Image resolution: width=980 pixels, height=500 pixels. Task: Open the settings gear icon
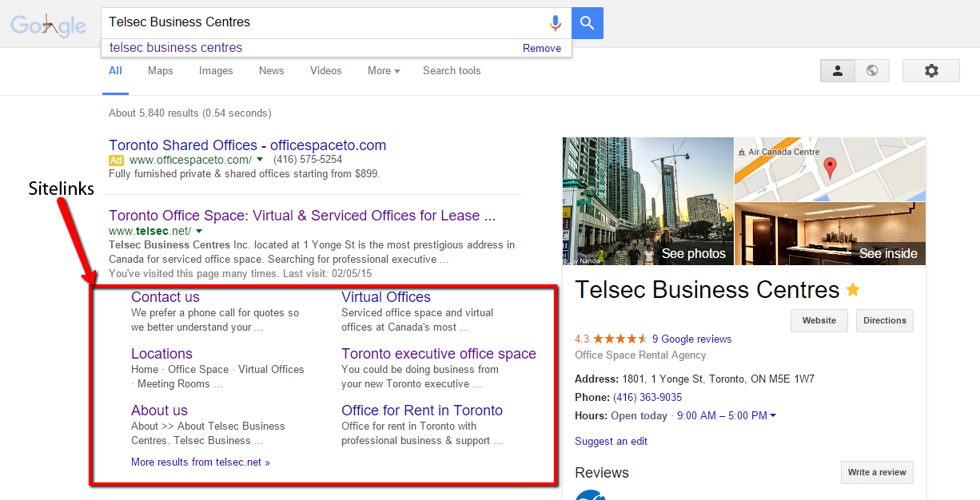[x=931, y=70]
